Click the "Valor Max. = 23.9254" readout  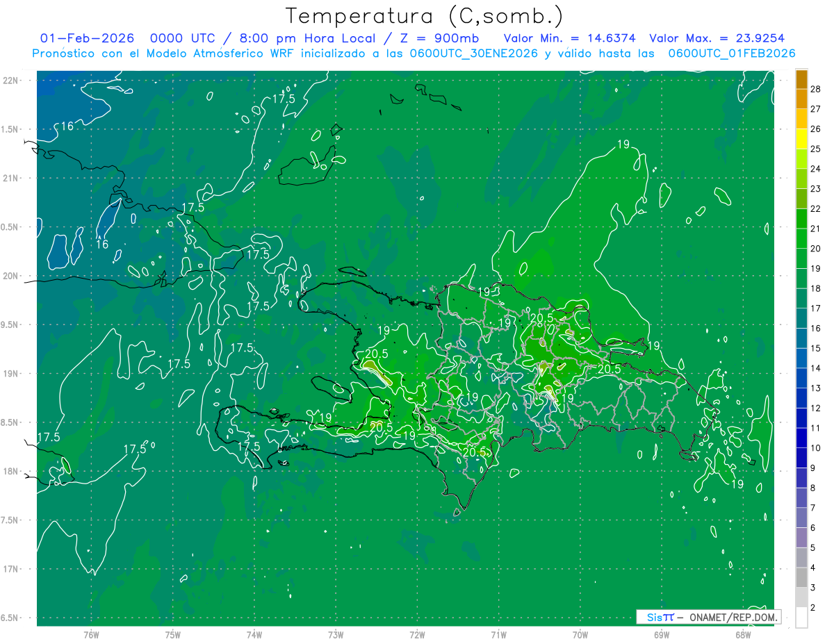[716, 38]
